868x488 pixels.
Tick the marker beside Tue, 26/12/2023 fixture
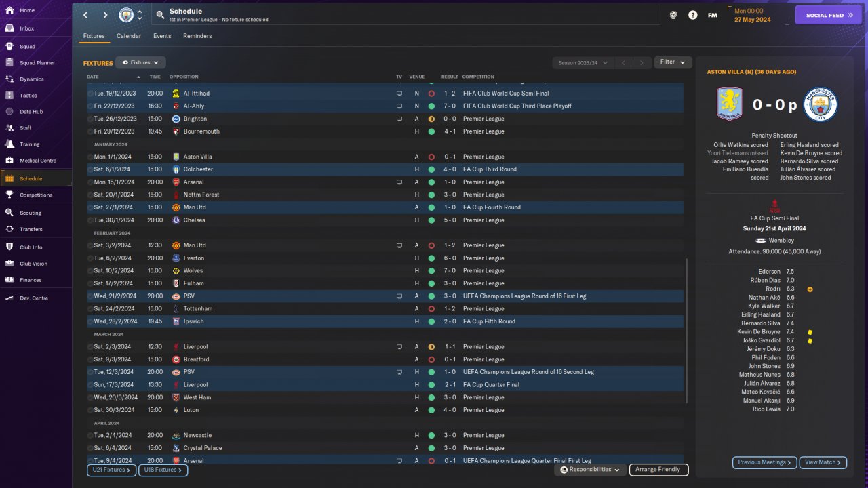click(90, 119)
